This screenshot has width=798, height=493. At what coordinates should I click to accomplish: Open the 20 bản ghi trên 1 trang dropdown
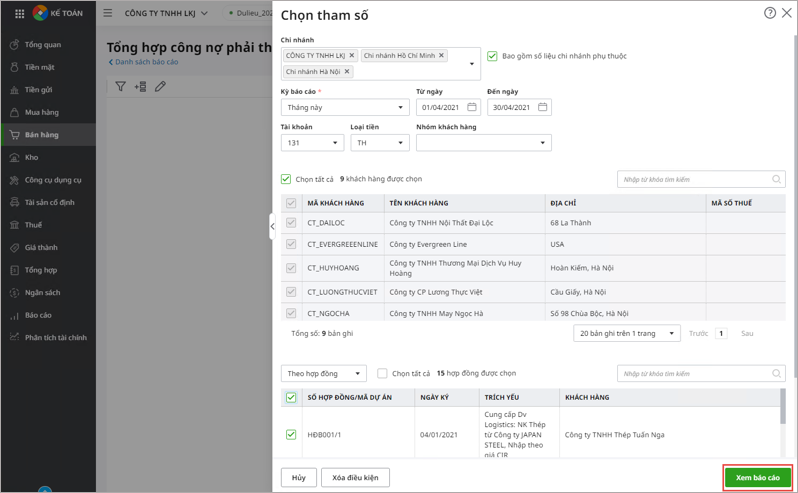[x=627, y=333]
